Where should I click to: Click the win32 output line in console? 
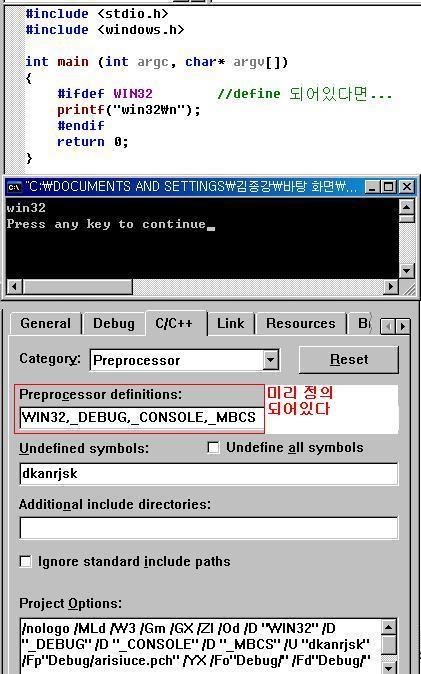click(x=26, y=208)
